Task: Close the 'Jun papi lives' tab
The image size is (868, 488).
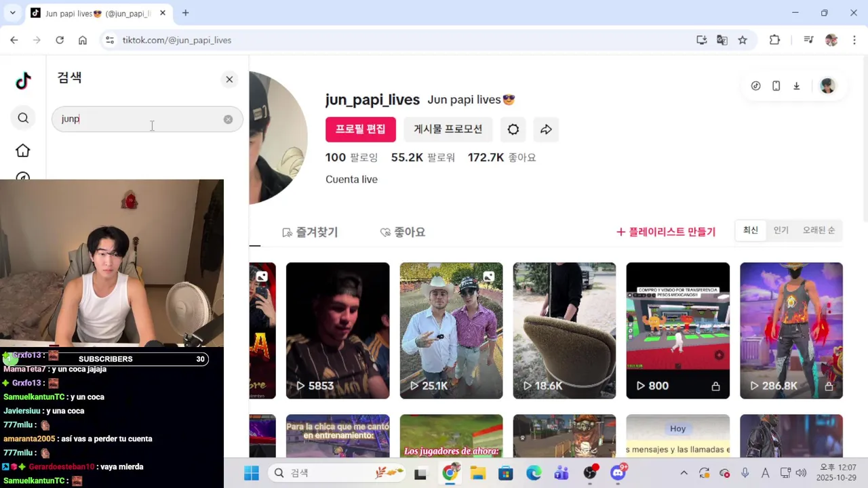Action: click(163, 13)
